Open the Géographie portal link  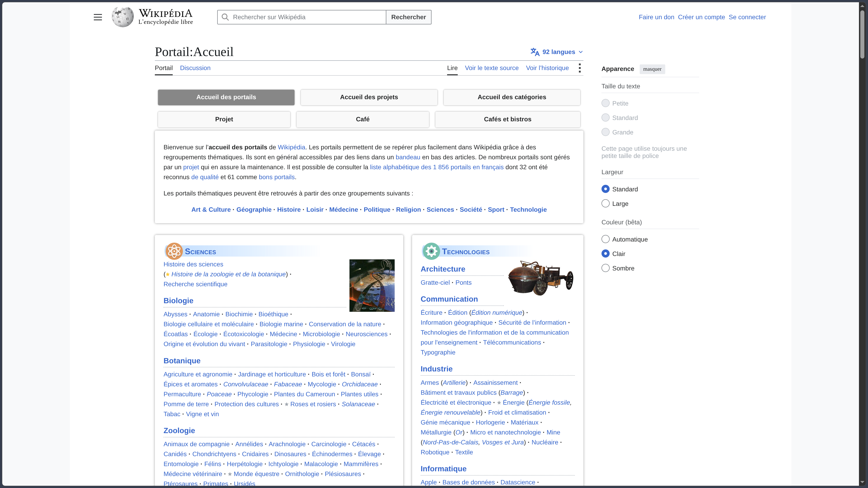[254, 209]
